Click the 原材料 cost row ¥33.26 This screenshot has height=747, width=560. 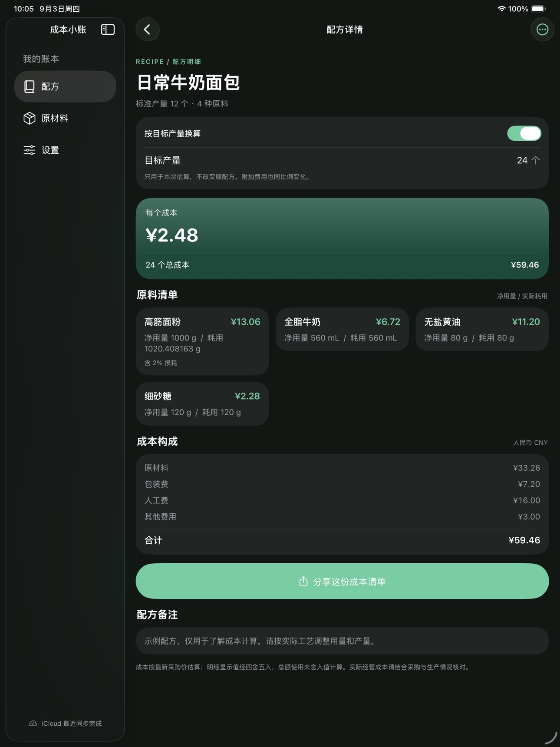(342, 468)
